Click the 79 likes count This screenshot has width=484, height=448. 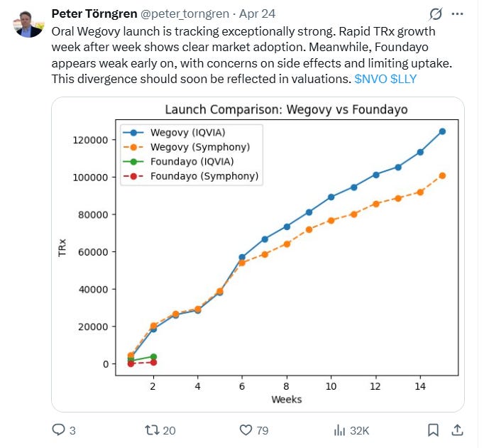click(x=263, y=430)
